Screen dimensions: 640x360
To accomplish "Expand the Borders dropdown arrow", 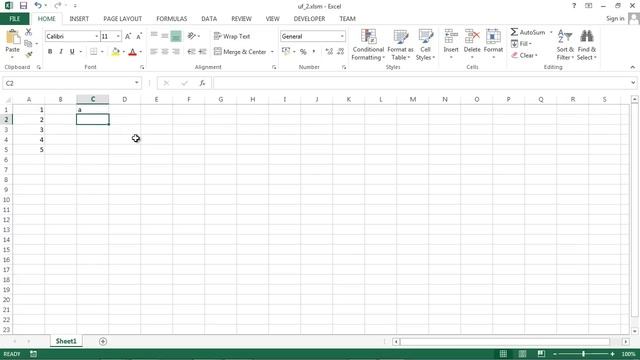I will coord(102,52).
